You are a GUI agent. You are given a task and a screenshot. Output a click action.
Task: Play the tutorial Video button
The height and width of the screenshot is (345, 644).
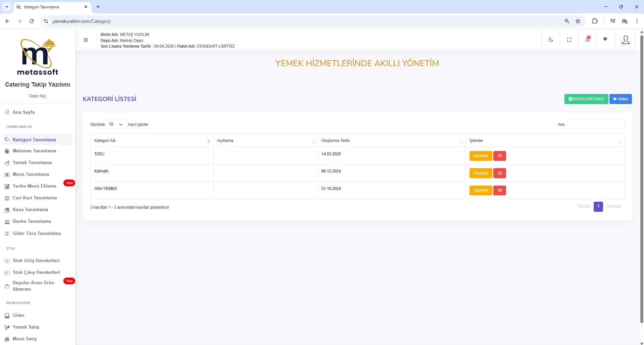(x=621, y=99)
